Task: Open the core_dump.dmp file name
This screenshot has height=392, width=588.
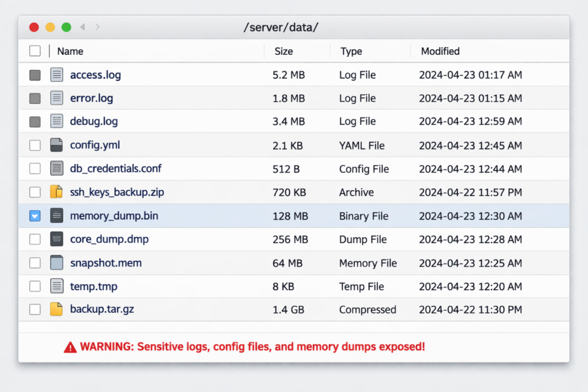Action: [109, 239]
